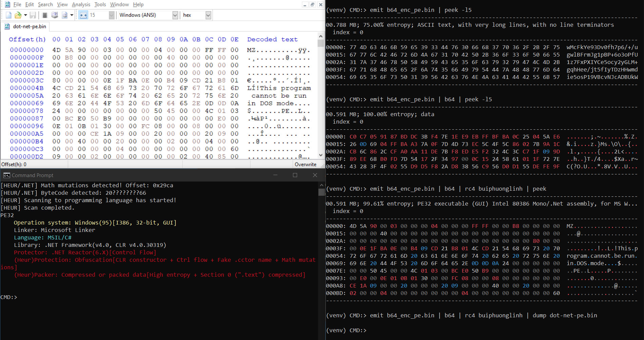The image size is (644, 340).
Task: Click the Save floppy disk icon
Action: coord(33,15)
